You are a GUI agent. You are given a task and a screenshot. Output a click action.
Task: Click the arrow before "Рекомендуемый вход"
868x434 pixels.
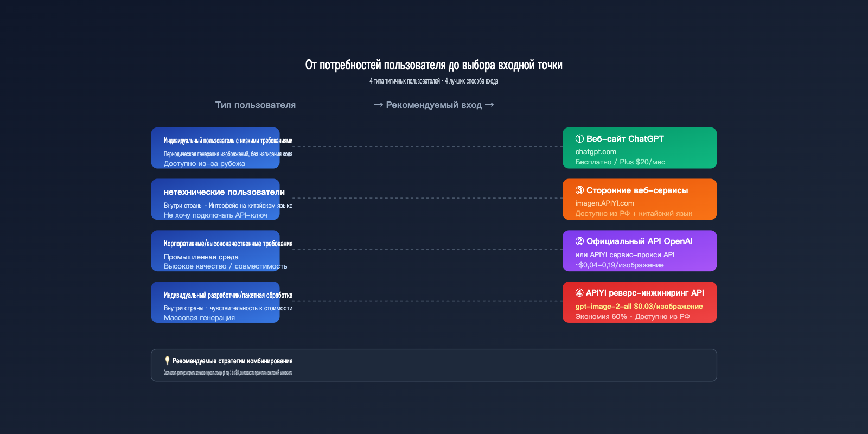click(x=378, y=105)
